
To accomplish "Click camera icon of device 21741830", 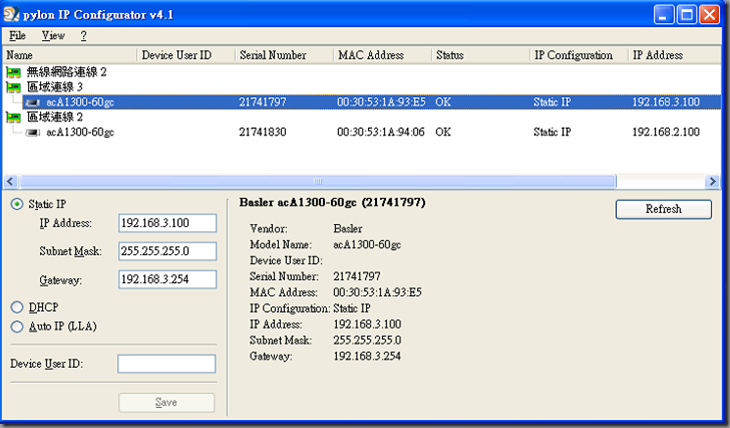I will [33, 133].
